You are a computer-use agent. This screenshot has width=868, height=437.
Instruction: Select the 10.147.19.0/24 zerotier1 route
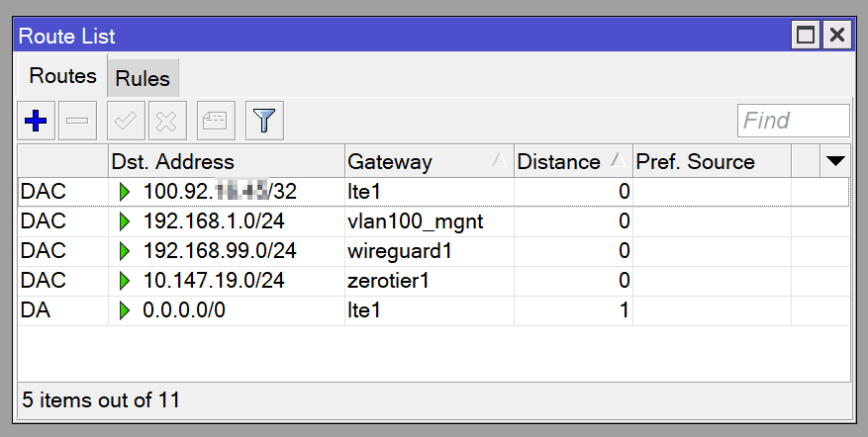coord(214,281)
